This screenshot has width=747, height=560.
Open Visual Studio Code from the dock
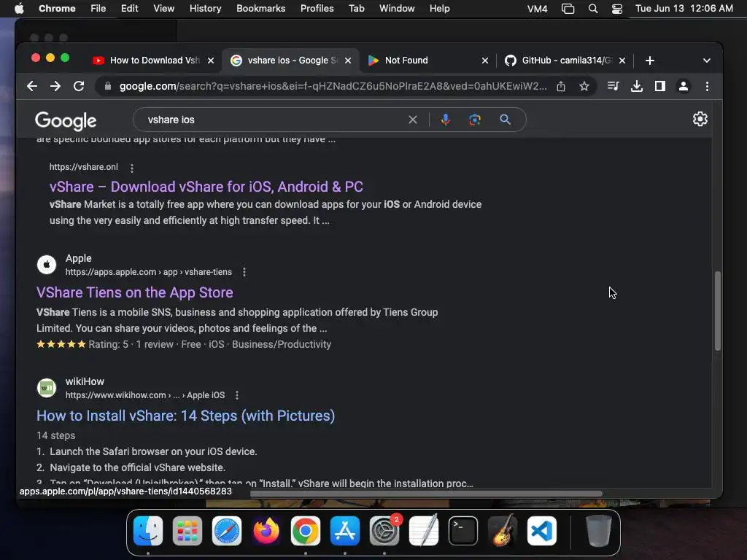click(x=542, y=531)
